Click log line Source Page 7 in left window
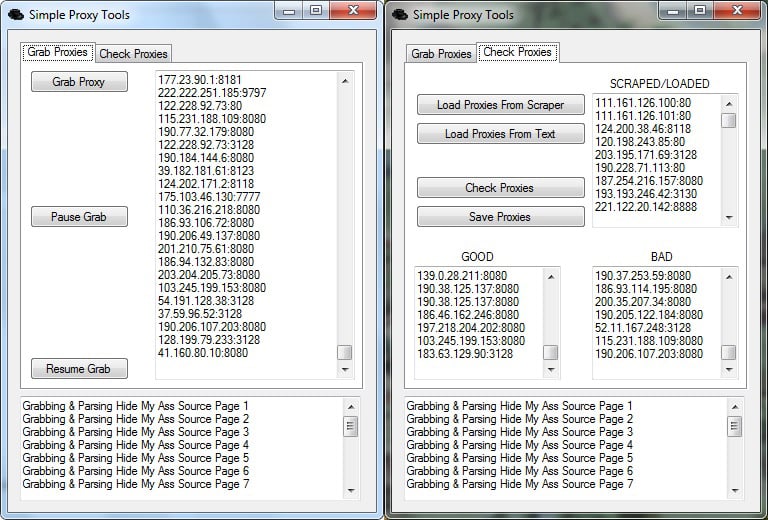 point(136,484)
